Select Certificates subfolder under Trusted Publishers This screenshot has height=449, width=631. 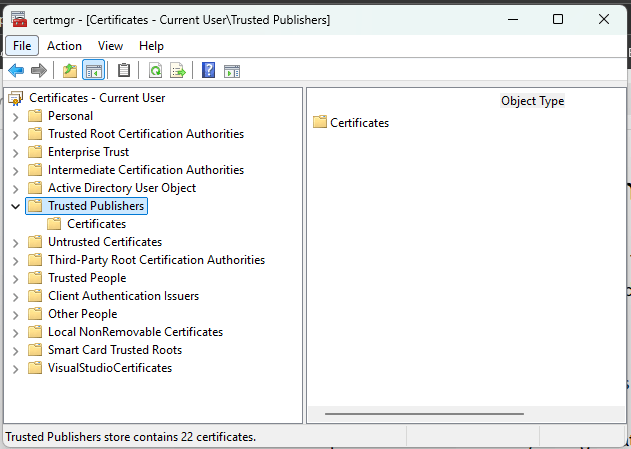96,224
